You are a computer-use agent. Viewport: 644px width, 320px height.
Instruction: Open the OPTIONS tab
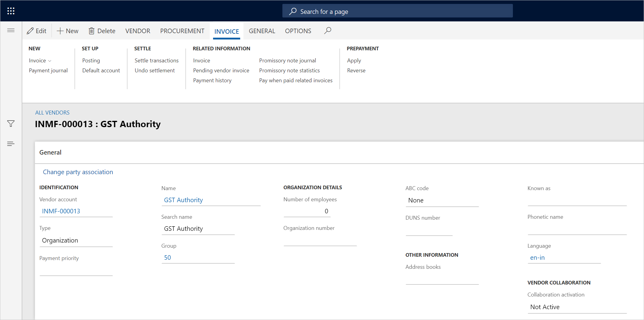(298, 31)
